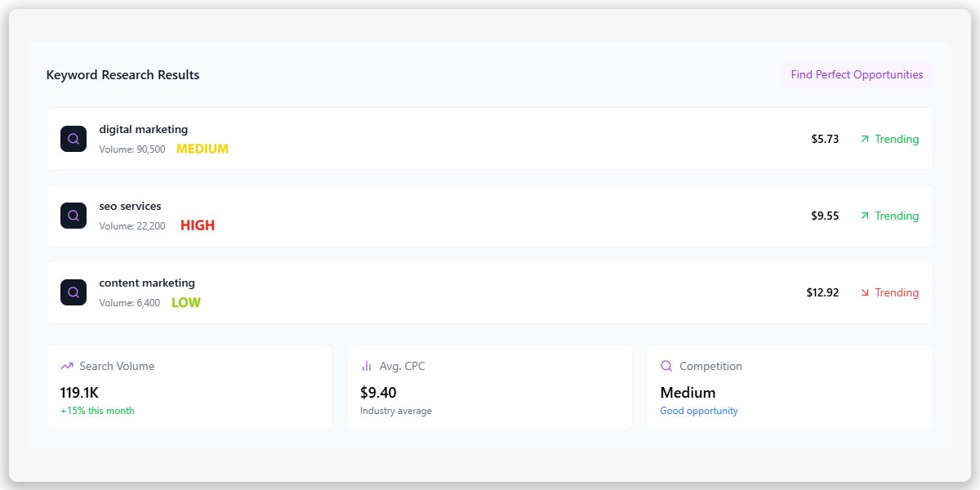
Task: Click the green up arrow on digital marketing row
Action: [x=865, y=139]
